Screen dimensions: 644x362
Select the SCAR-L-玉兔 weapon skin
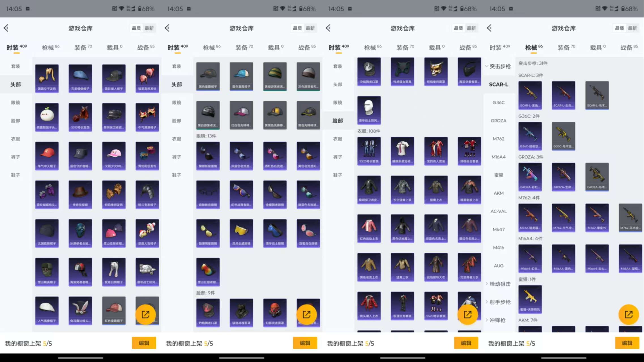click(x=530, y=95)
